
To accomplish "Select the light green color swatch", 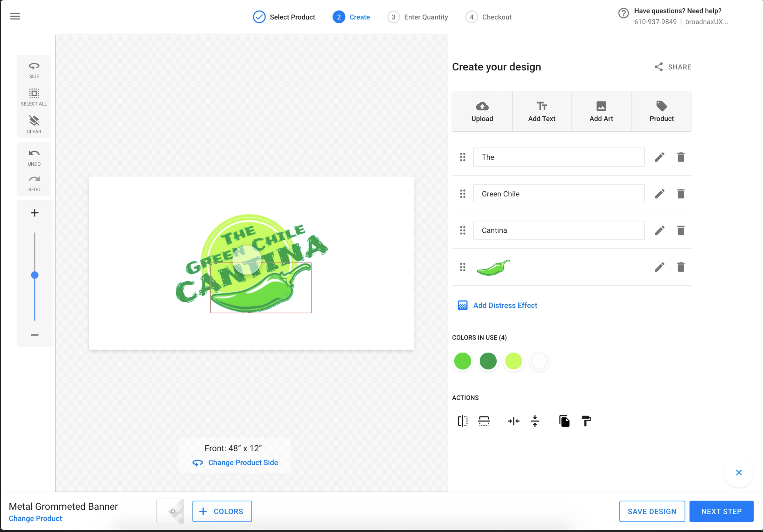I will pyautogui.click(x=513, y=361).
